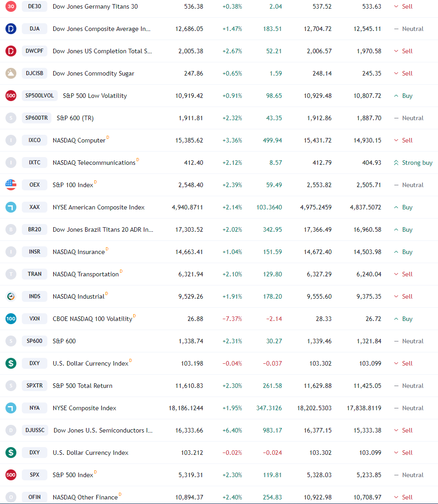
Task: Click the DJCISB sugar commodity icon
Action: [11, 73]
